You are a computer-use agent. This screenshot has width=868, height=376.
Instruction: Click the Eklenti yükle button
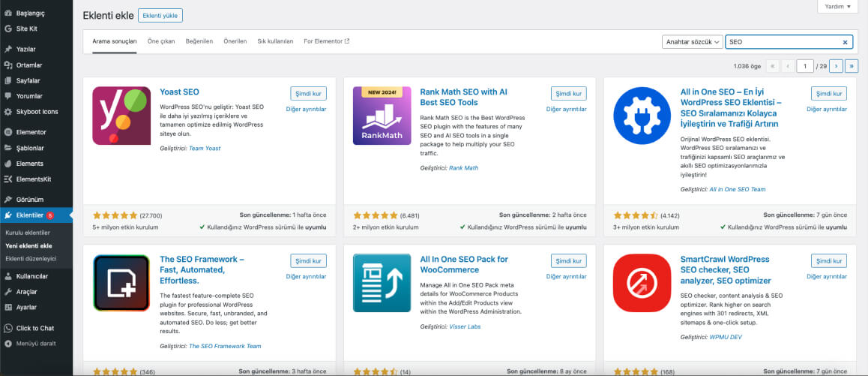tap(160, 16)
